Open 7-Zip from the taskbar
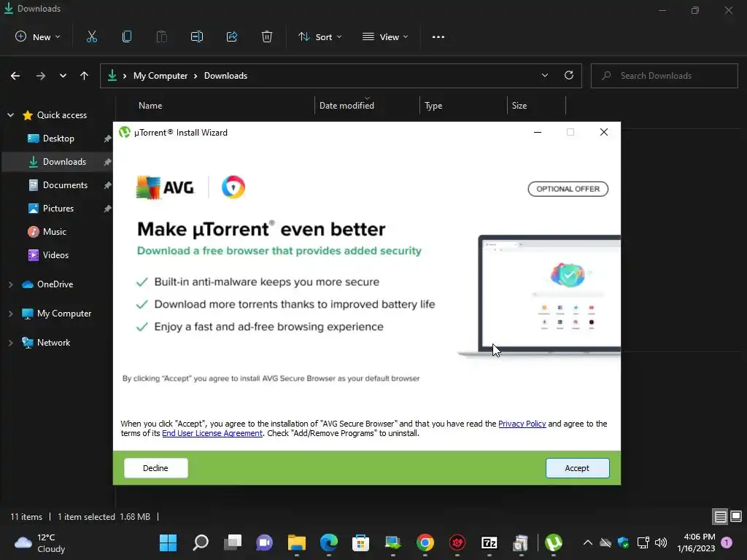Image resolution: width=747 pixels, height=560 pixels. tap(489, 542)
